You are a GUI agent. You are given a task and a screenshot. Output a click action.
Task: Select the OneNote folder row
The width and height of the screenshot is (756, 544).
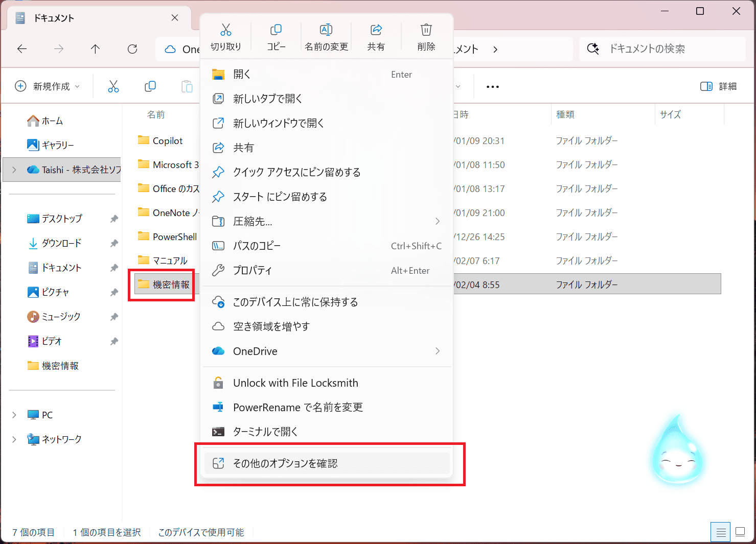click(168, 212)
